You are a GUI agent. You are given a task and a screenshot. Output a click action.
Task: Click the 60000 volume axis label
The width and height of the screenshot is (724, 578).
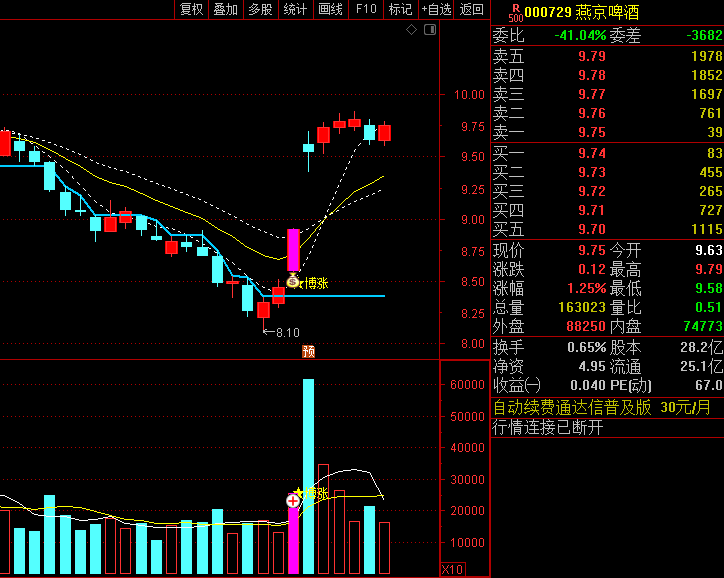click(x=467, y=385)
